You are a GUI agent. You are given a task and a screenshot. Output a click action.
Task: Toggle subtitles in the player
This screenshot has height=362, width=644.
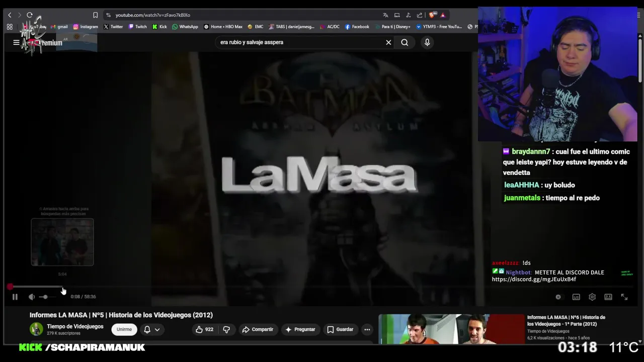pyautogui.click(x=576, y=297)
